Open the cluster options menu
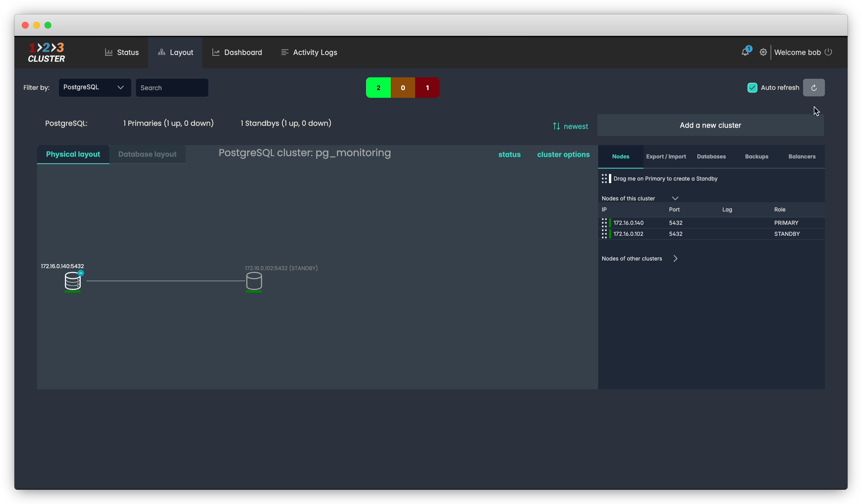This screenshot has width=862, height=504. click(563, 154)
